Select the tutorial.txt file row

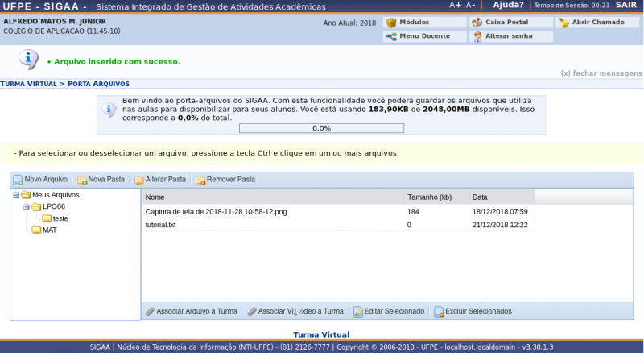[160, 225]
